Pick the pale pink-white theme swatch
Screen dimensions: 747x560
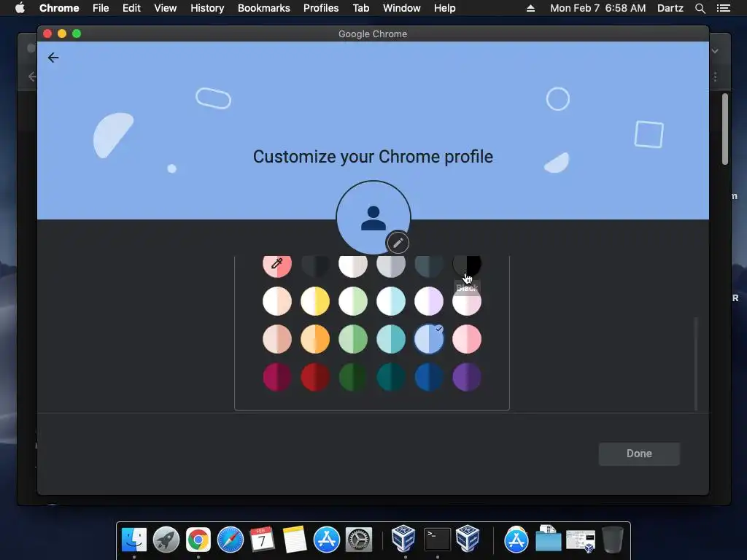pyautogui.click(x=467, y=301)
